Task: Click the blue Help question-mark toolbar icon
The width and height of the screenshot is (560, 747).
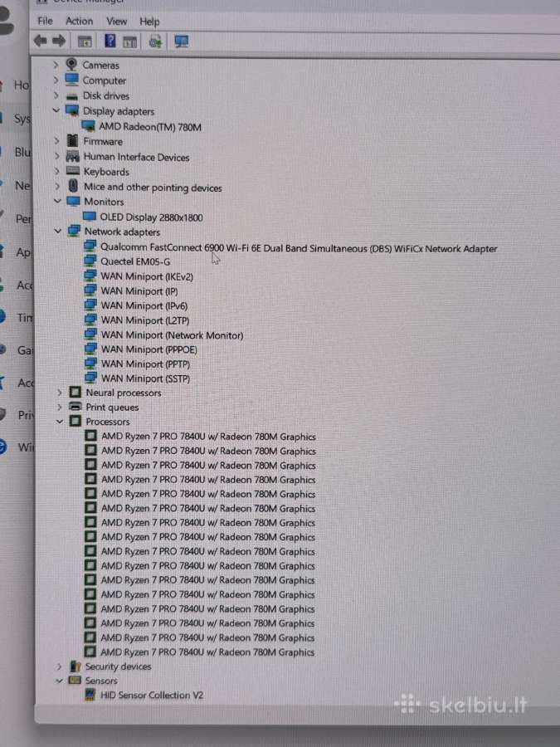Action: (x=110, y=41)
